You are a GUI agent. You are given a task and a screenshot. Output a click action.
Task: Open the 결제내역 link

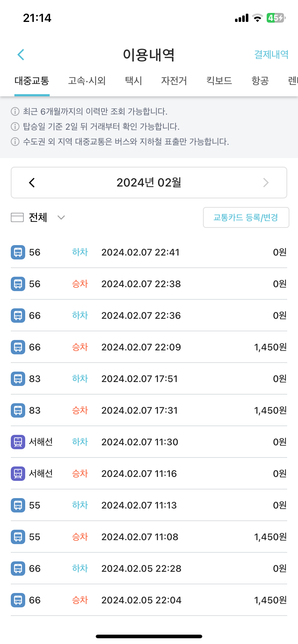271,55
